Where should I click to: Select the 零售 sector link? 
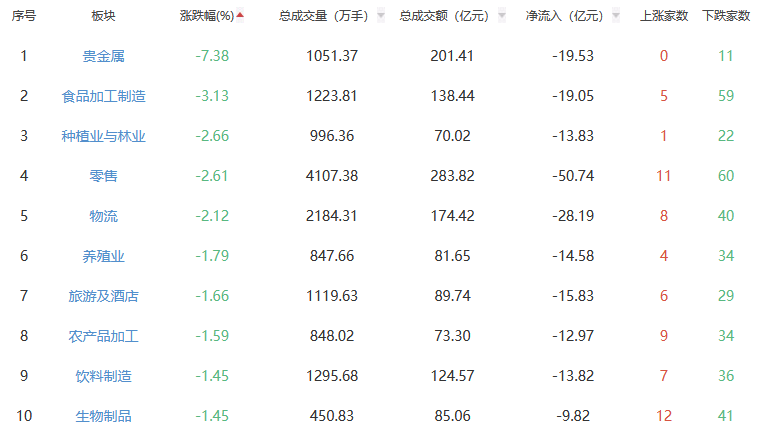click(103, 176)
